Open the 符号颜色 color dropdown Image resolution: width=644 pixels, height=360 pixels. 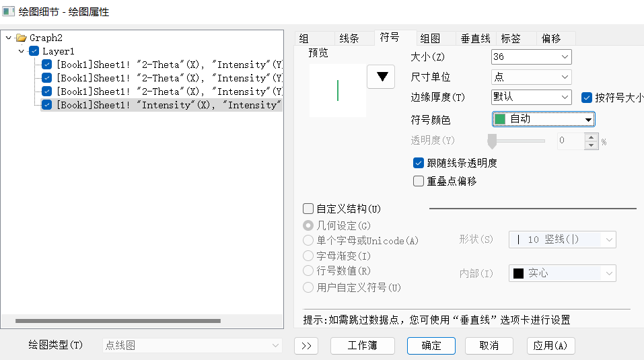tap(543, 119)
